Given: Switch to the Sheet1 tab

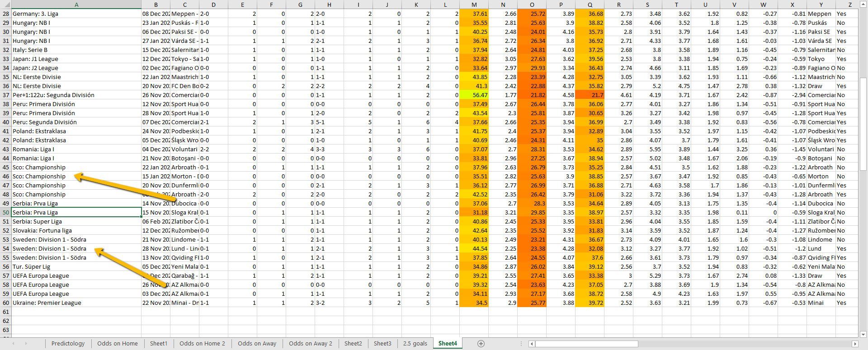Looking at the screenshot, I should pyautogui.click(x=159, y=344).
